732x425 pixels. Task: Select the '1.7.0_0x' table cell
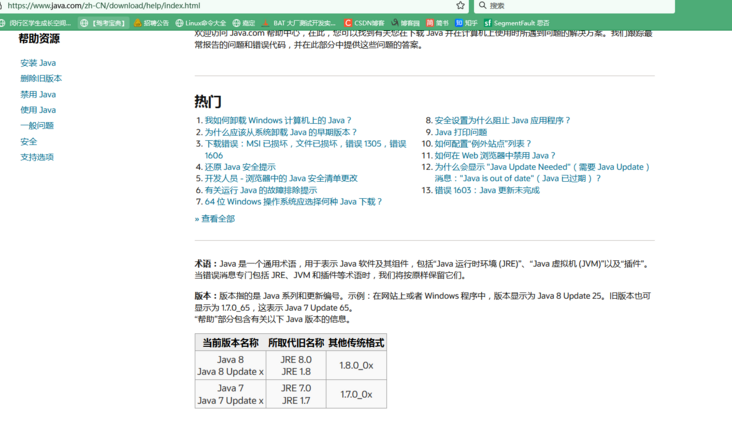pos(356,394)
